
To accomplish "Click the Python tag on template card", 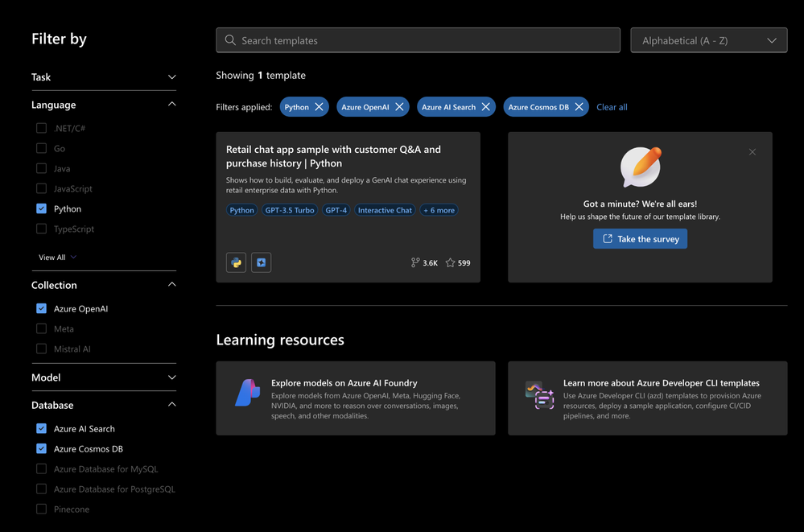I will (x=241, y=210).
